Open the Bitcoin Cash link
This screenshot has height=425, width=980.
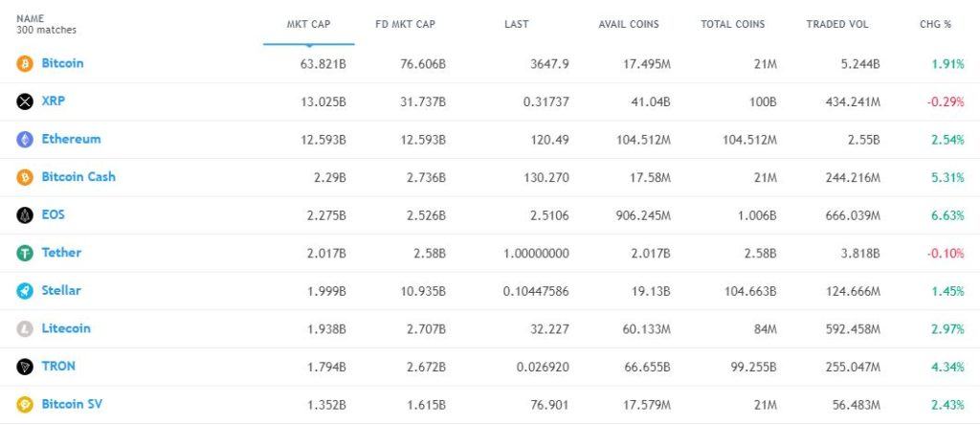click(x=78, y=177)
